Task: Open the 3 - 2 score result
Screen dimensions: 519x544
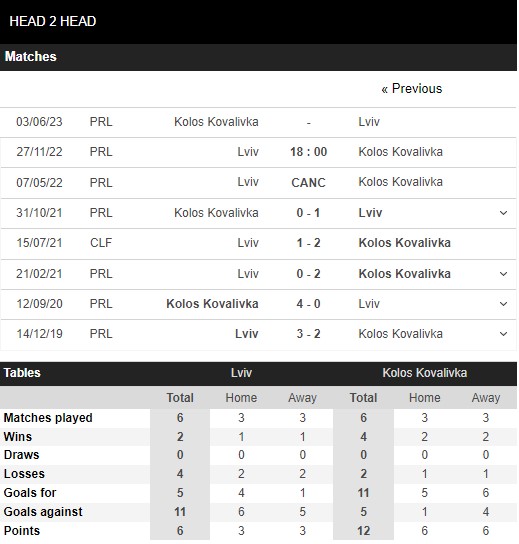Action: point(308,334)
